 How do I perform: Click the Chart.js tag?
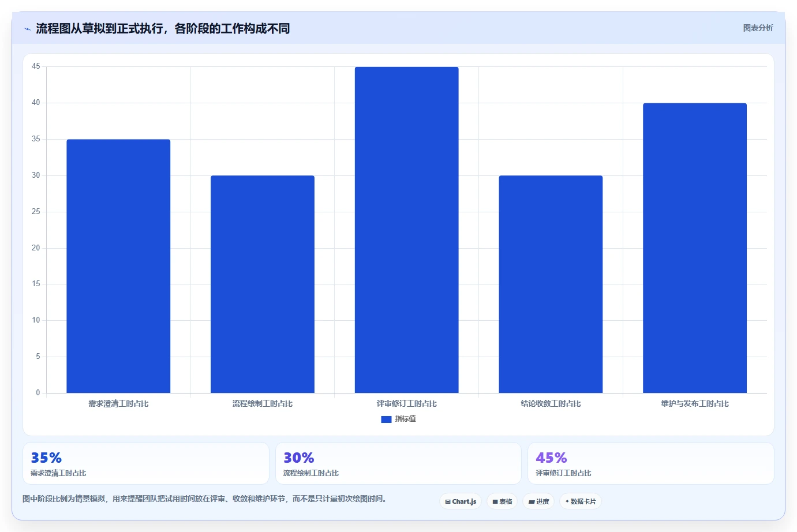(x=461, y=501)
